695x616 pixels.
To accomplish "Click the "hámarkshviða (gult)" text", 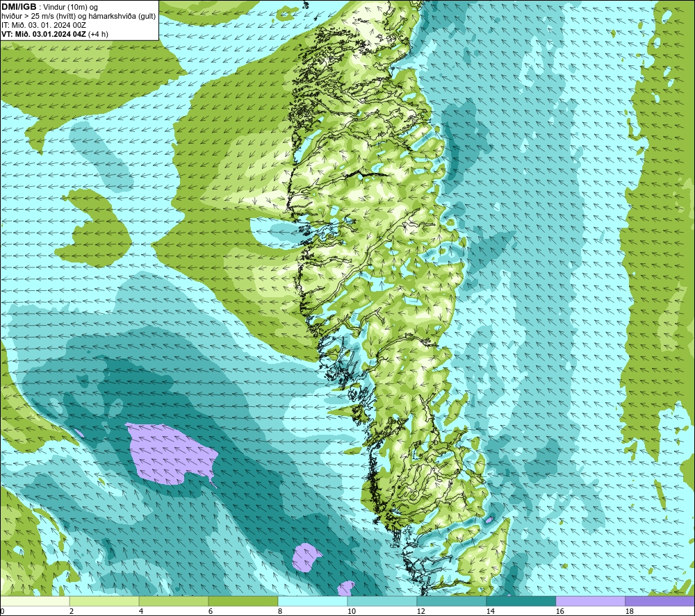I will (x=123, y=17).
